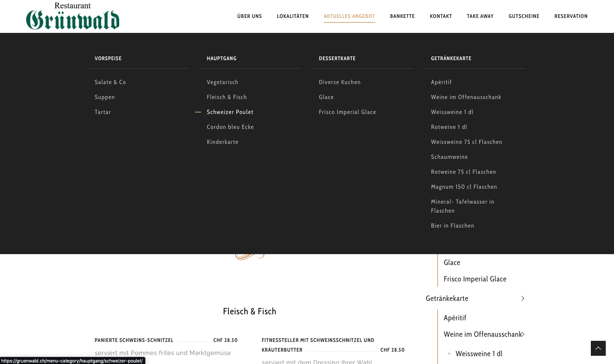
Task: Expand Weine im Offenausschank sidebar arrow
Action: click(x=523, y=334)
